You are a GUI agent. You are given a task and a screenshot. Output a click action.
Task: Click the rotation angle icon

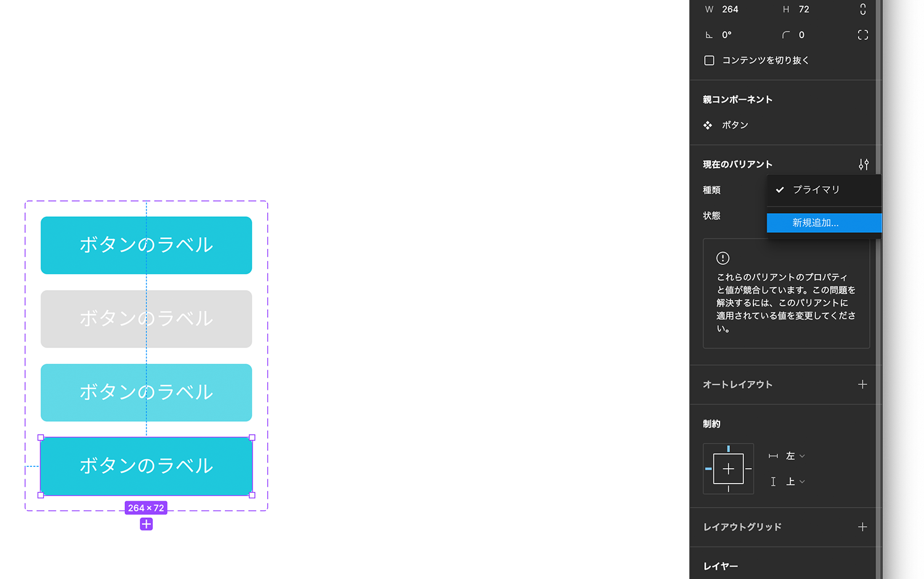click(x=709, y=35)
